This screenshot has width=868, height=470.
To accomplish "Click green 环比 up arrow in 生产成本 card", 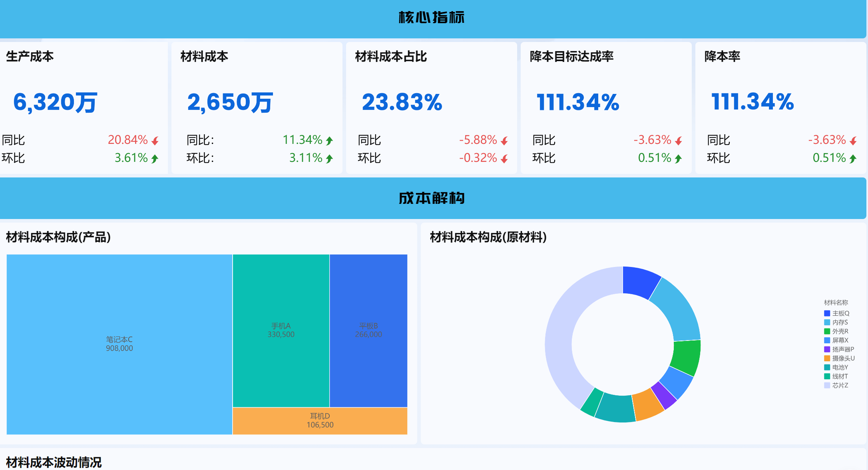I will [x=155, y=159].
